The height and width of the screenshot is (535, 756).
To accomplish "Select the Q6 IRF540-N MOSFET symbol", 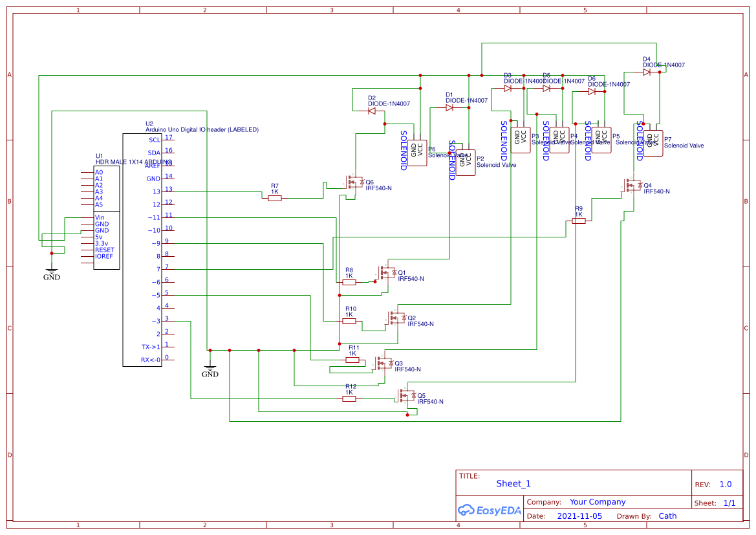I will [x=354, y=183].
